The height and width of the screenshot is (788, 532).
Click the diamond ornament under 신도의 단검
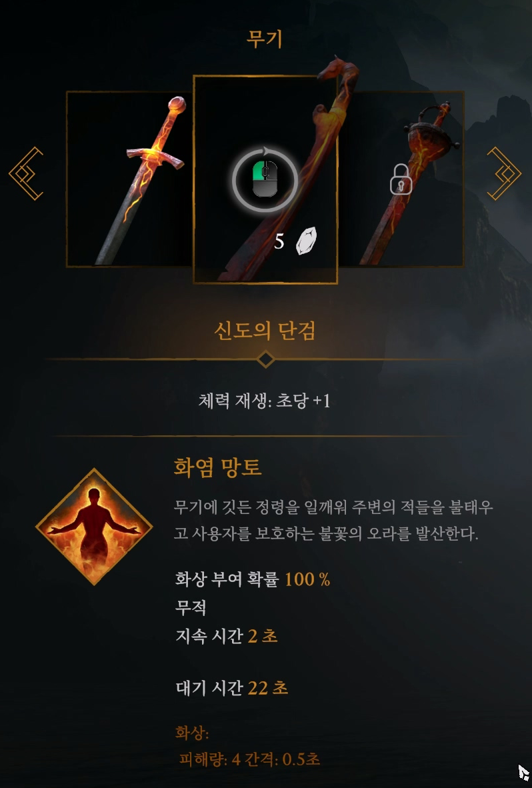(265, 359)
